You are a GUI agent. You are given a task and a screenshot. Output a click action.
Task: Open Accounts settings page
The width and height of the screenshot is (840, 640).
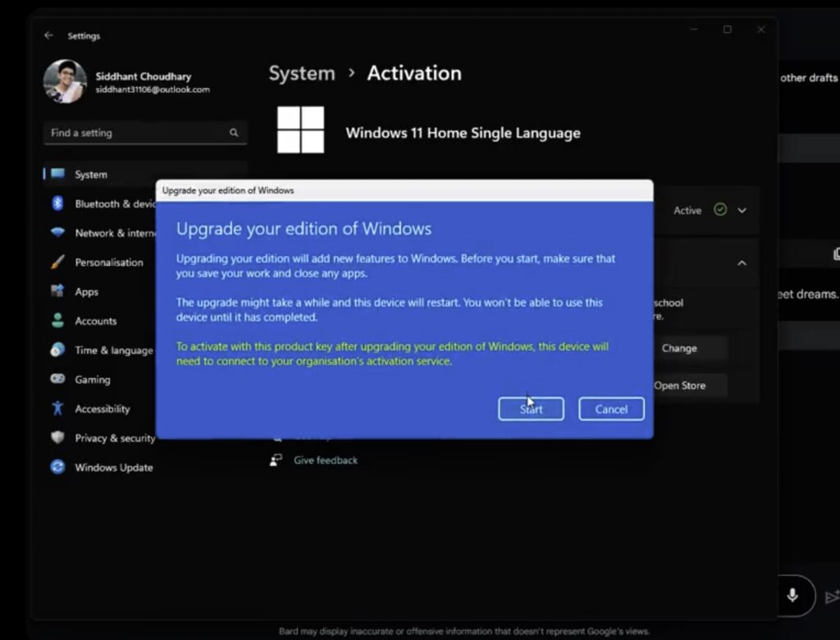pos(96,321)
